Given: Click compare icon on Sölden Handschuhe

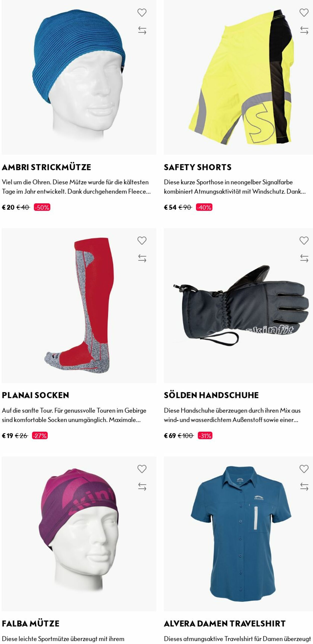Looking at the screenshot, I should (304, 258).
